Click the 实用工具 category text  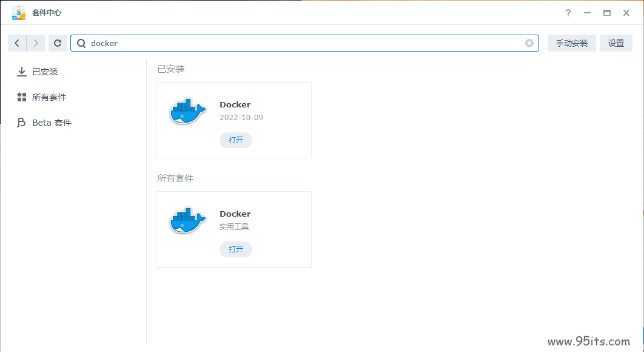point(234,226)
